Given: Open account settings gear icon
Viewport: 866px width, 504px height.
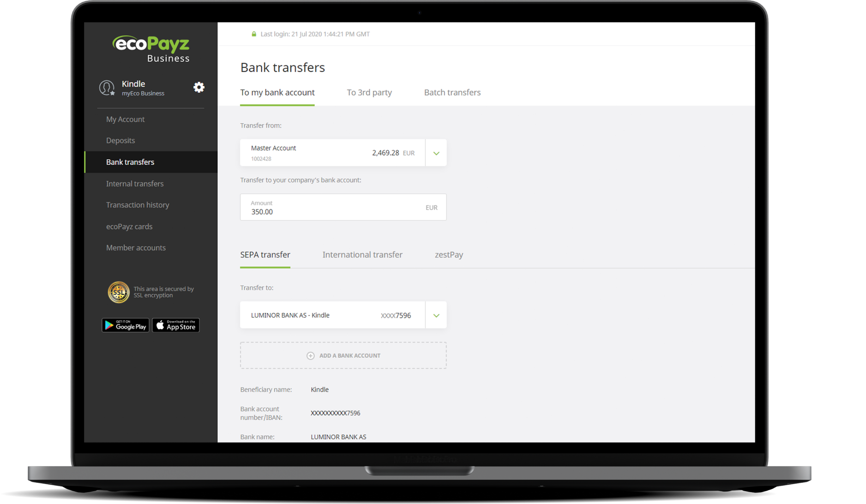Looking at the screenshot, I should 199,87.
